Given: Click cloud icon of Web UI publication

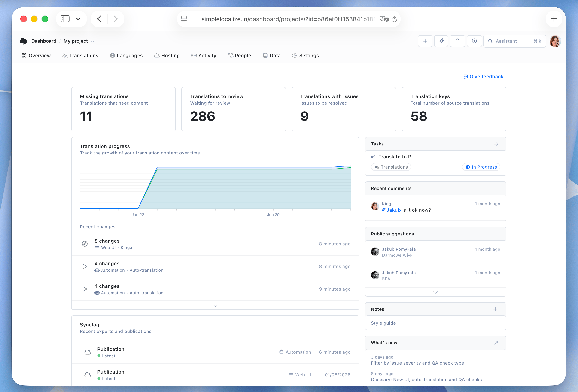Looking at the screenshot, I should pyautogui.click(x=88, y=375).
